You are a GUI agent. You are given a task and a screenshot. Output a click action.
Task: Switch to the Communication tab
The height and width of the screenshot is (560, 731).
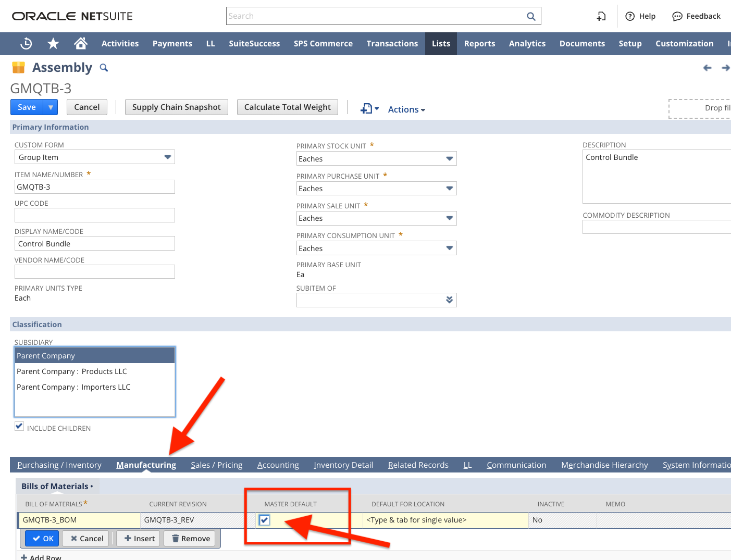pyautogui.click(x=516, y=465)
